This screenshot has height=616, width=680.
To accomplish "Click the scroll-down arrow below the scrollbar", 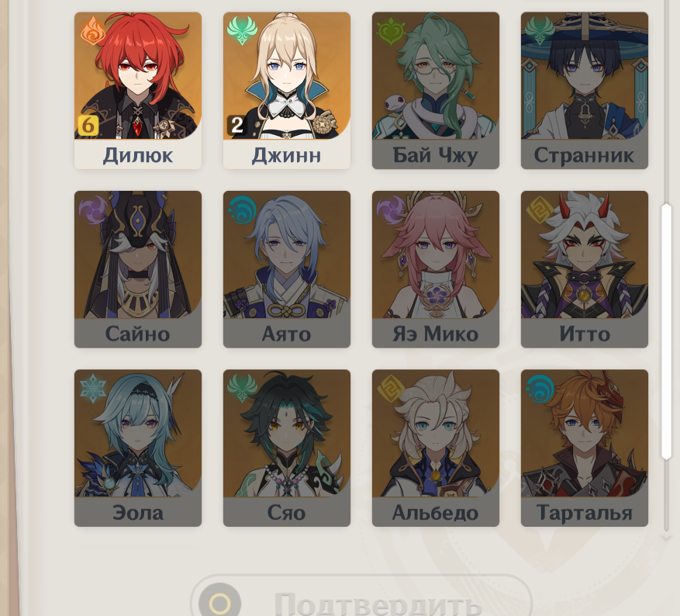I will click(x=666, y=538).
